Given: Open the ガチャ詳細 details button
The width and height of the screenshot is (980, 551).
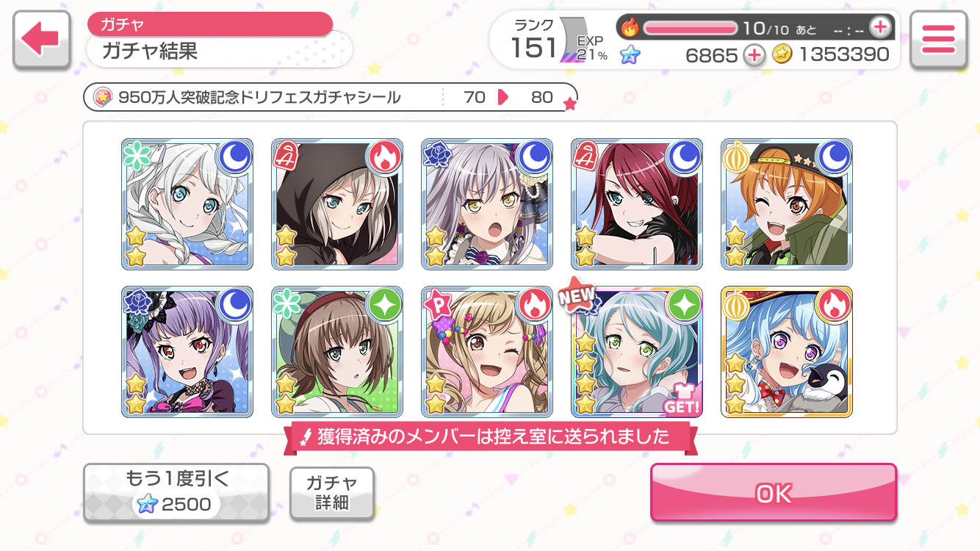Looking at the screenshot, I should [332, 493].
